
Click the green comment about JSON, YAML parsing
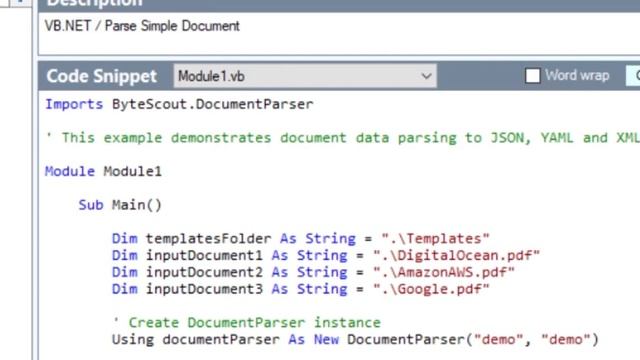point(342,138)
